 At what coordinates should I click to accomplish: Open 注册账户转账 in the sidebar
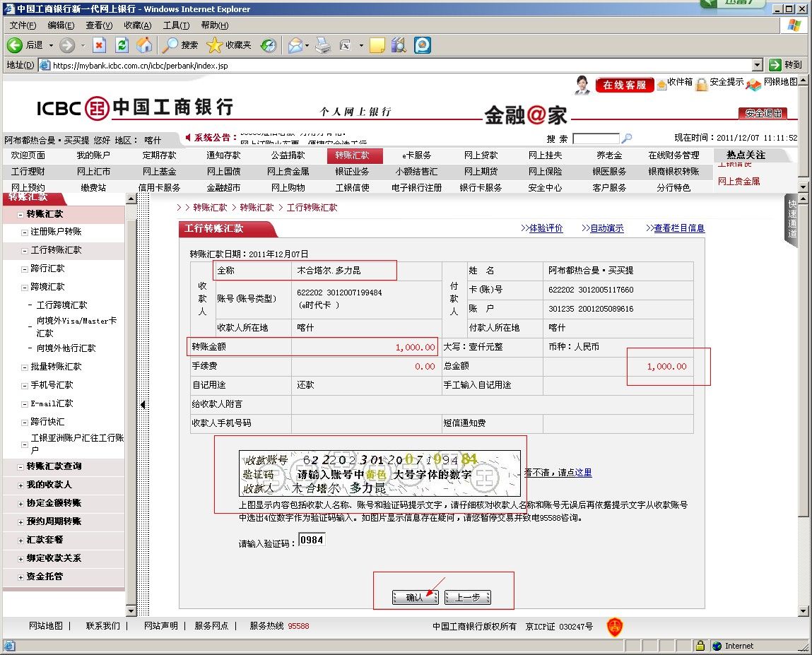pos(56,232)
